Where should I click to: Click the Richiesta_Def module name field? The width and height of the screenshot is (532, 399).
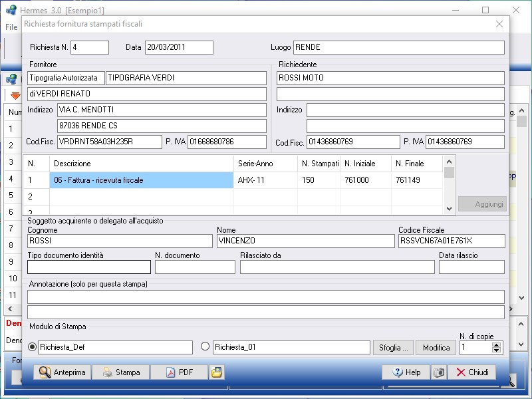(x=115, y=347)
